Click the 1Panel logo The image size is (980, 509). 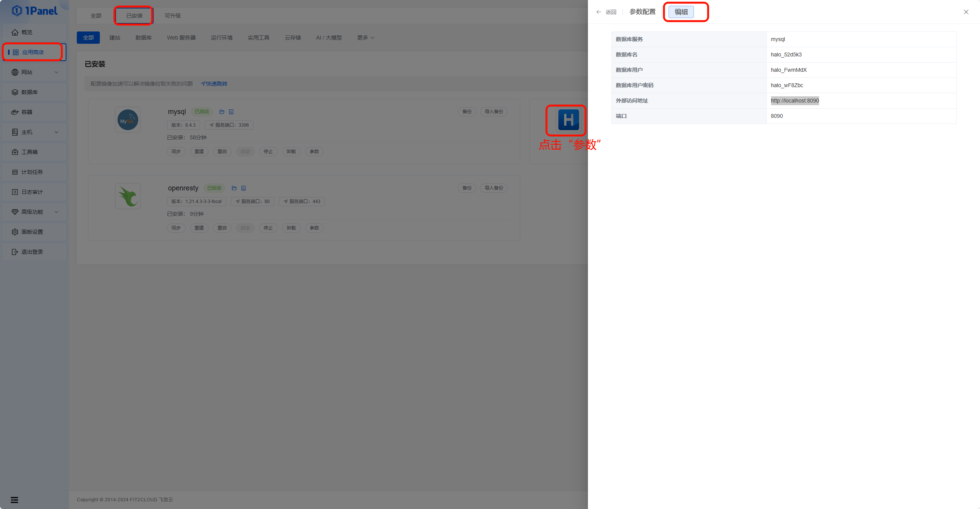pyautogui.click(x=35, y=11)
